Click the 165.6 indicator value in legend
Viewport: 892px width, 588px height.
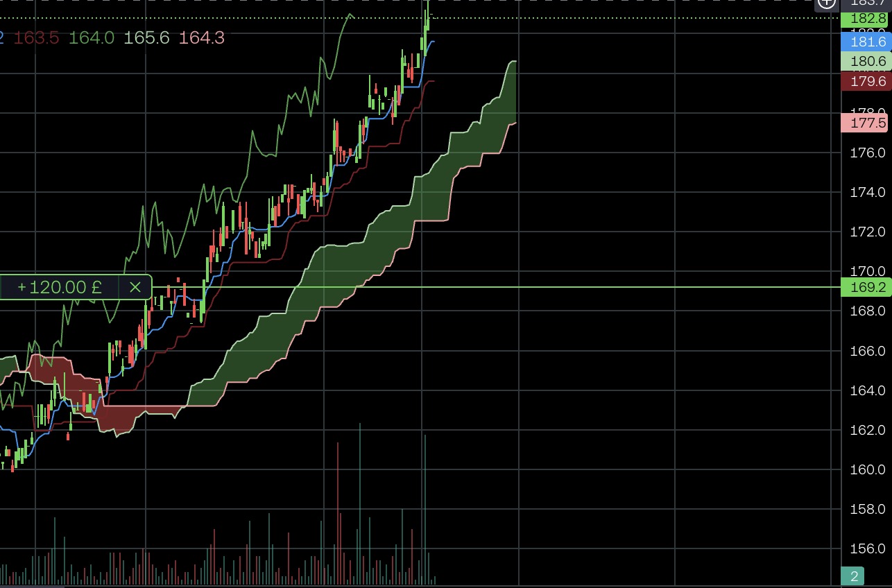(x=146, y=38)
